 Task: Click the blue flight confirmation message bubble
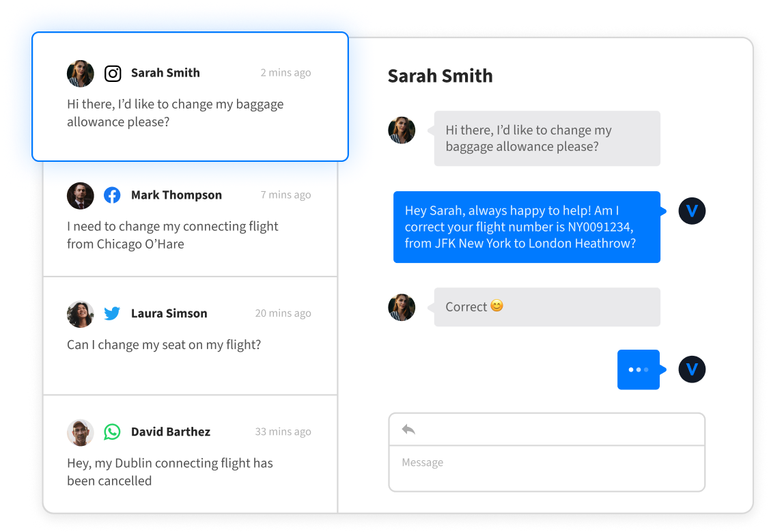tap(527, 227)
